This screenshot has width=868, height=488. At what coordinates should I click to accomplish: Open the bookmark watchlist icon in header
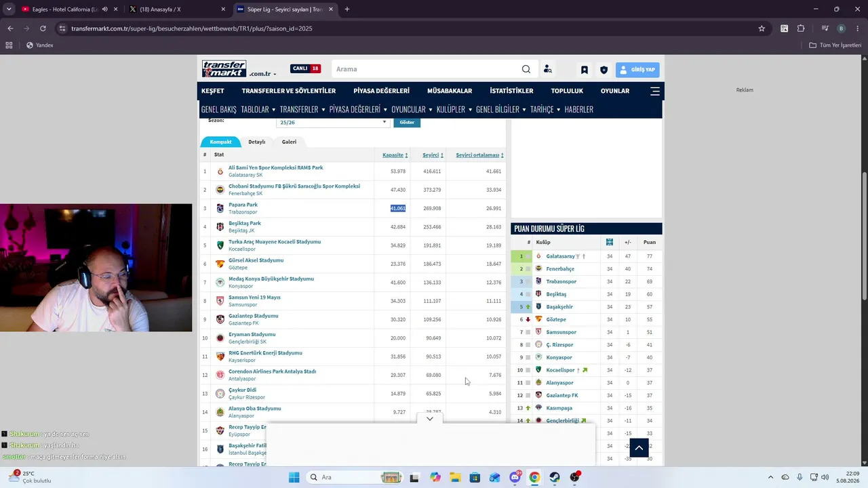[x=584, y=69]
